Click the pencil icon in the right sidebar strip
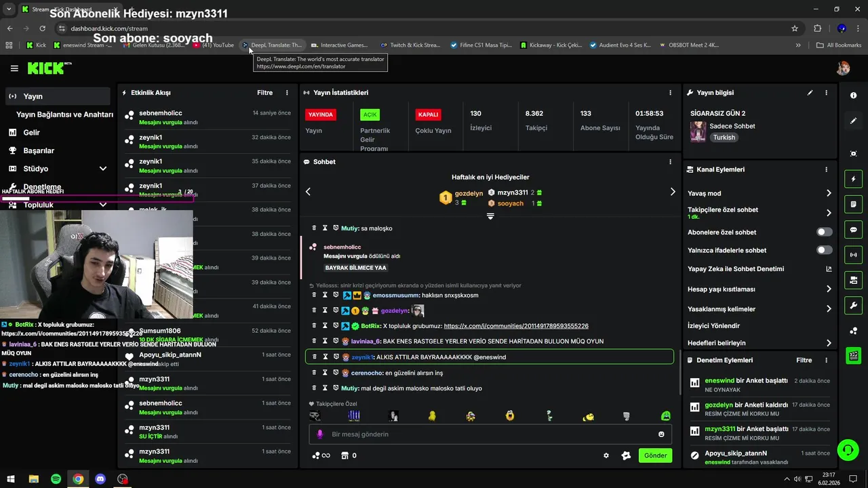Screen dimensions: 868x488 (x=853, y=121)
